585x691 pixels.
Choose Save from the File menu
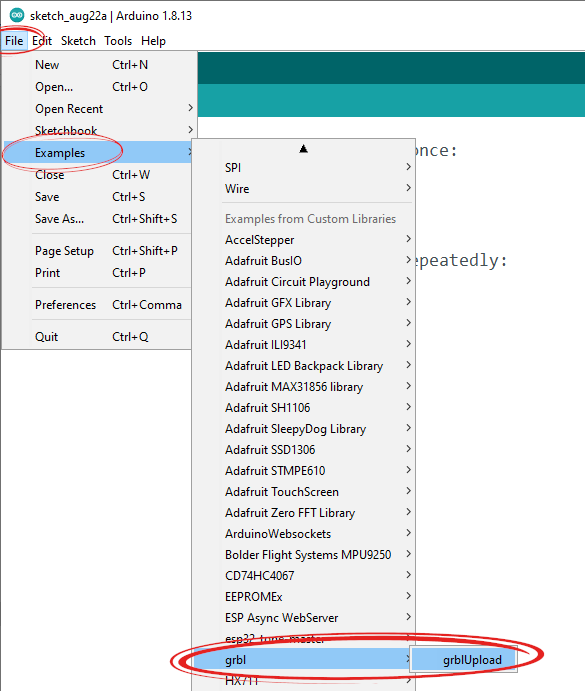pos(98,197)
